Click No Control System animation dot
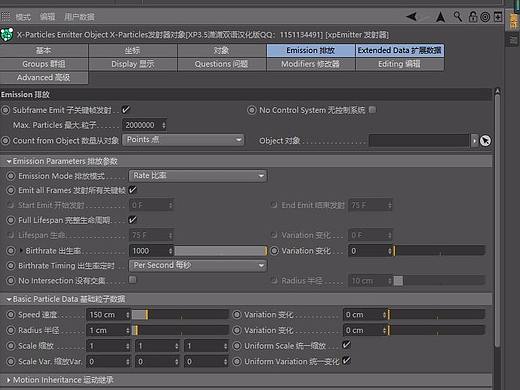Screen dimensions: 520x390 pyautogui.click(x=252, y=110)
